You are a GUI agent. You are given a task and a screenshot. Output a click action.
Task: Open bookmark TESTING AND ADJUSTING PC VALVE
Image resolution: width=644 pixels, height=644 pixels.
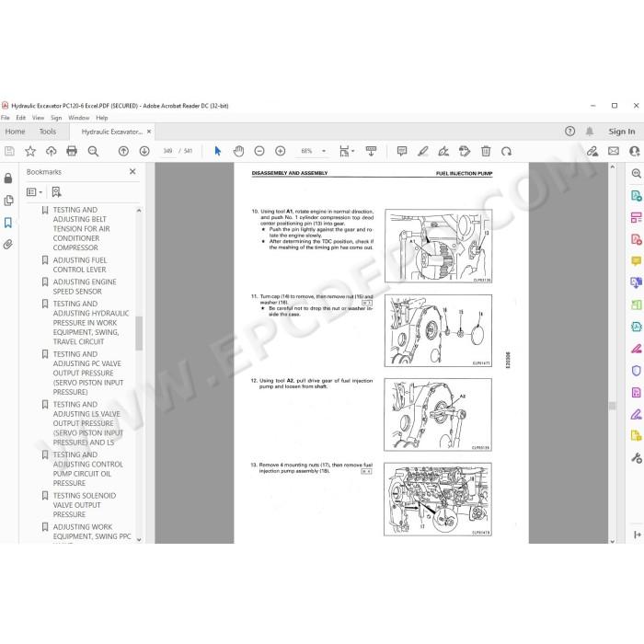[x=87, y=373]
